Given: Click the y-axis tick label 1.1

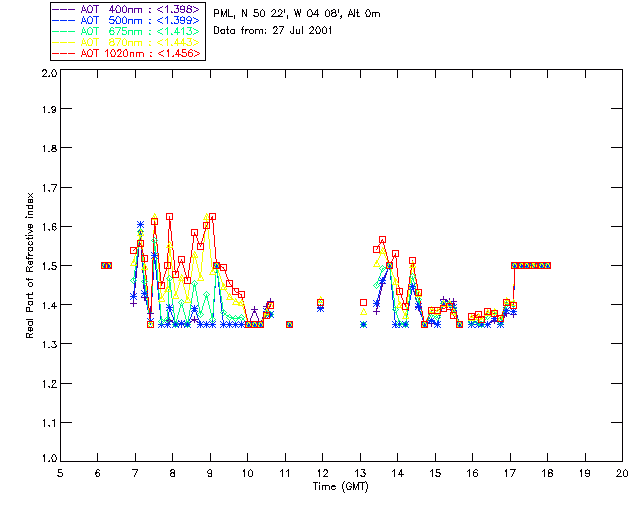Looking at the screenshot, I should tap(49, 423).
